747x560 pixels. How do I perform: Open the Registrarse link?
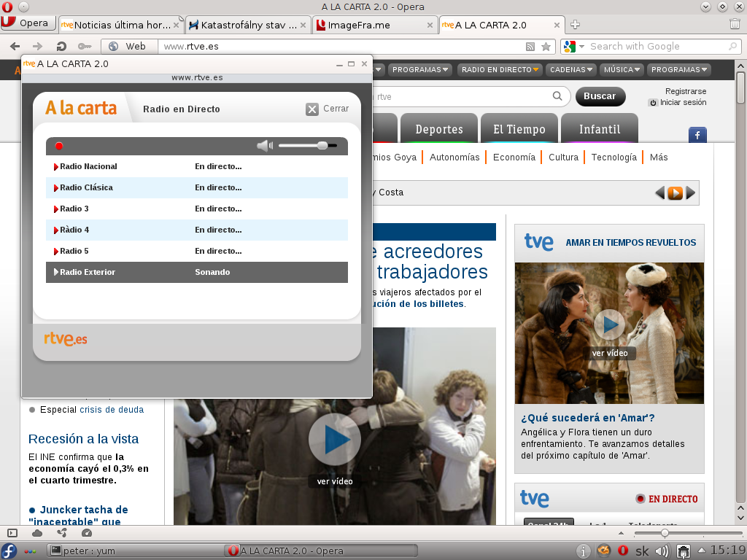click(x=686, y=91)
